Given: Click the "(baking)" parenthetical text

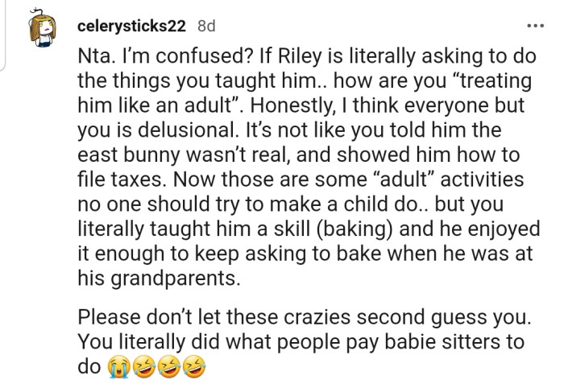Looking at the screenshot, I should pos(355,229).
